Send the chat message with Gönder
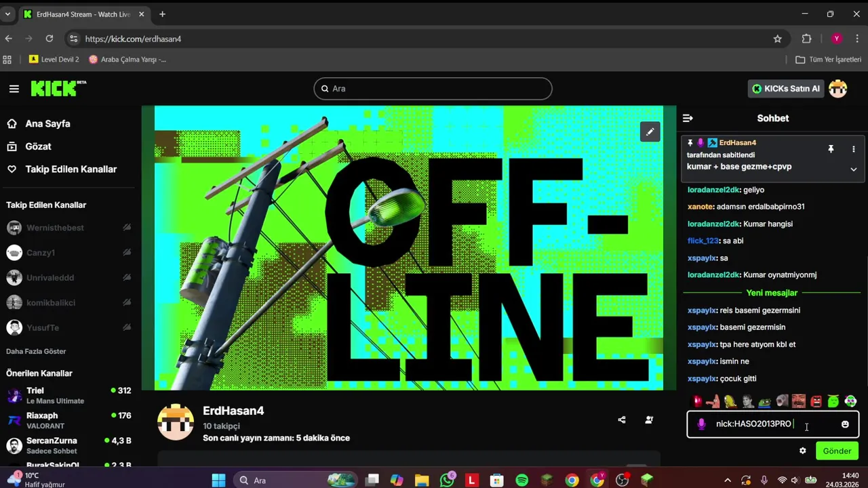The width and height of the screenshot is (868, 488). [x=837, y=451]
